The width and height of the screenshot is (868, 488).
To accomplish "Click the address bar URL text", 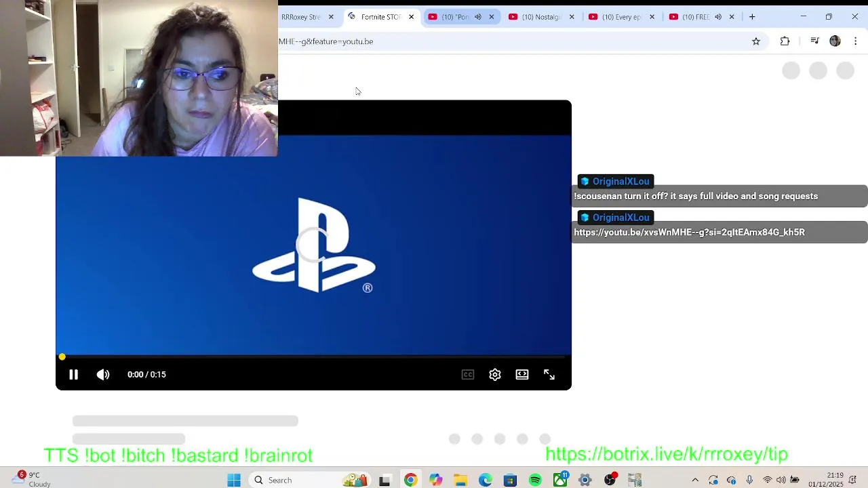I will 326,41.
